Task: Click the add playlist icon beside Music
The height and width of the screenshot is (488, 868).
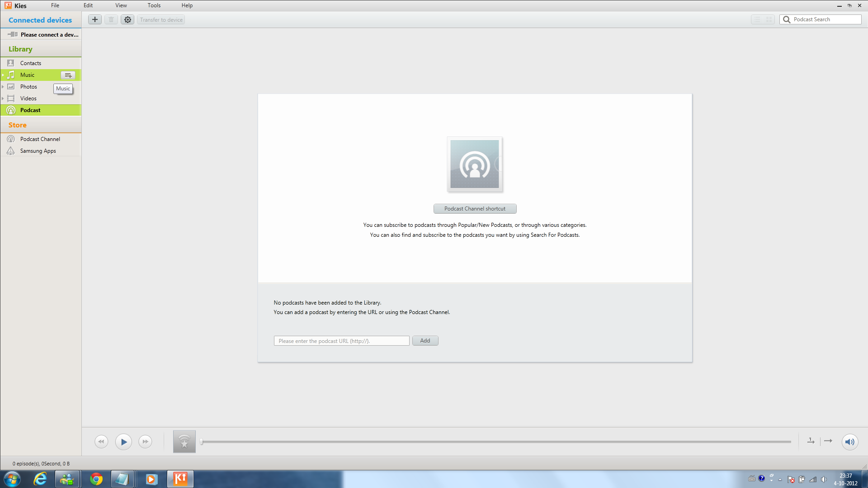Action: pos(68,75)
